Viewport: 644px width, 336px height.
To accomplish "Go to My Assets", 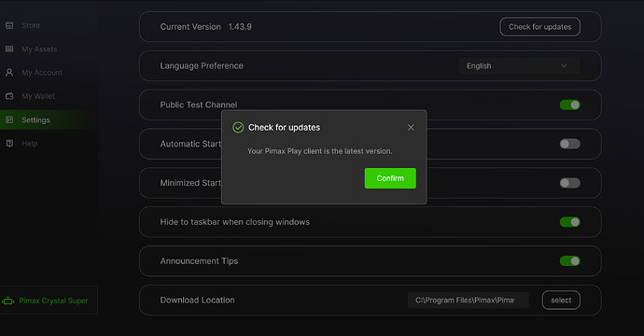I will coord(39,49).
